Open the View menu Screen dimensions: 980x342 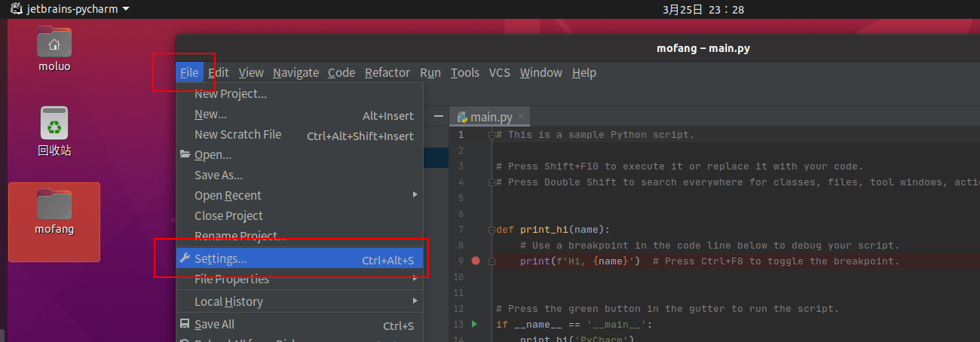pyautogui.click(x=251, y=73)
